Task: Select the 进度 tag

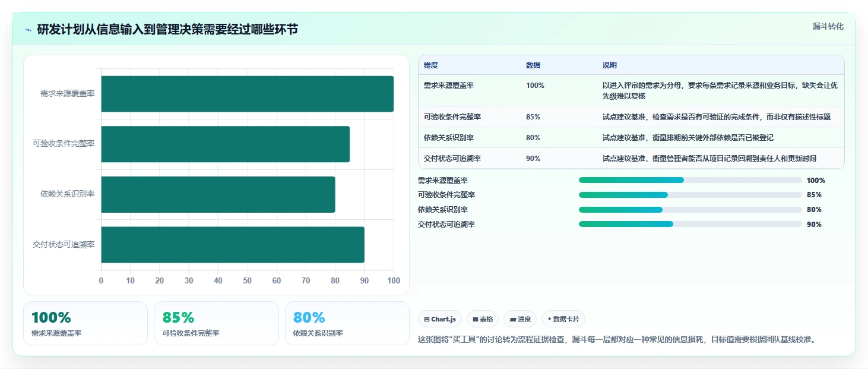Action: (520, 319)
